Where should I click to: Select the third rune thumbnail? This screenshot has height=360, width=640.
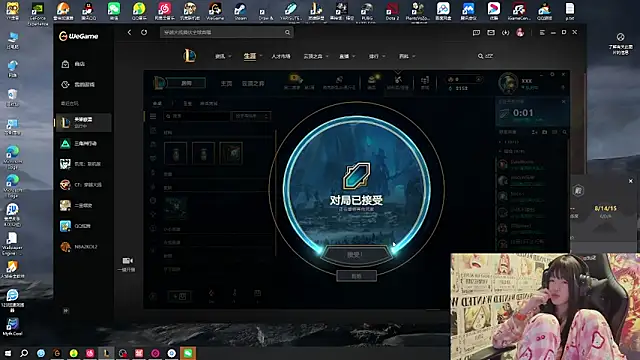pos(231,153)
